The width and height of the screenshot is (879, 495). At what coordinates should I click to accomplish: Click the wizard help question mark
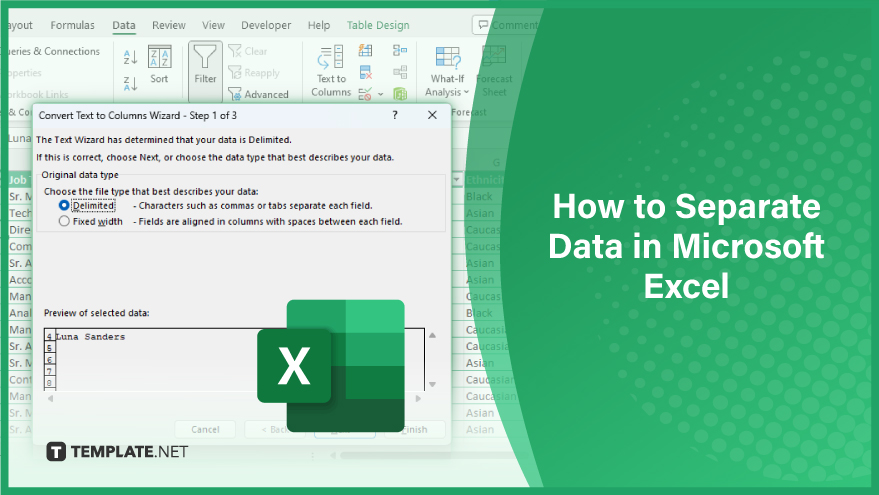pos(395,115)
